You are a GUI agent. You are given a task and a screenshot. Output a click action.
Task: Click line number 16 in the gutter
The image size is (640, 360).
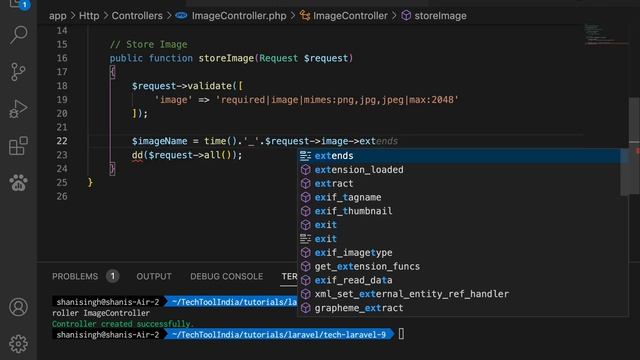62,58
